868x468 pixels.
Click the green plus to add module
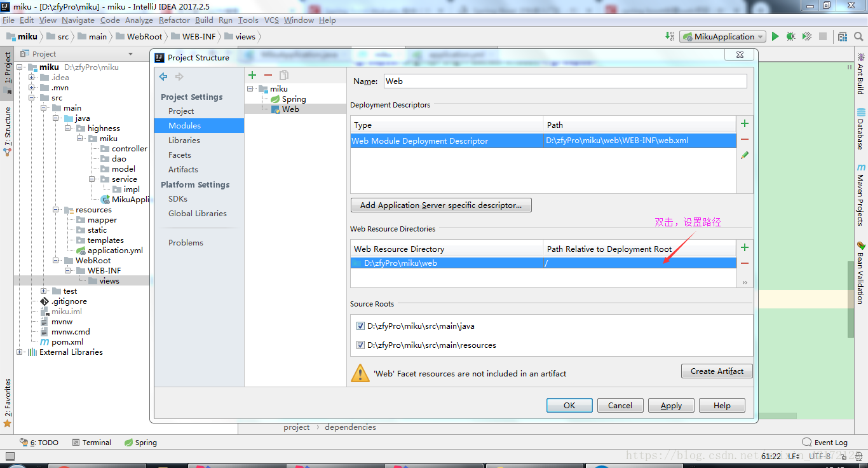(x=252, y=75)
